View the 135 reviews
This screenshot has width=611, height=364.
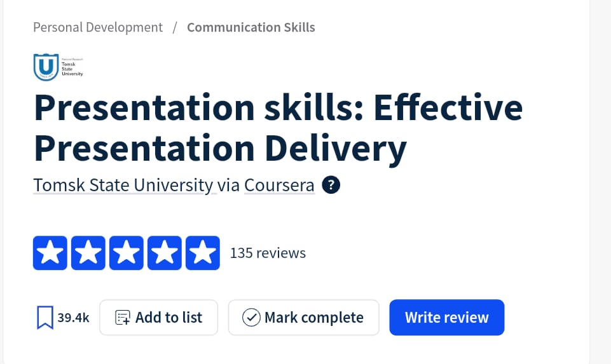268,253
